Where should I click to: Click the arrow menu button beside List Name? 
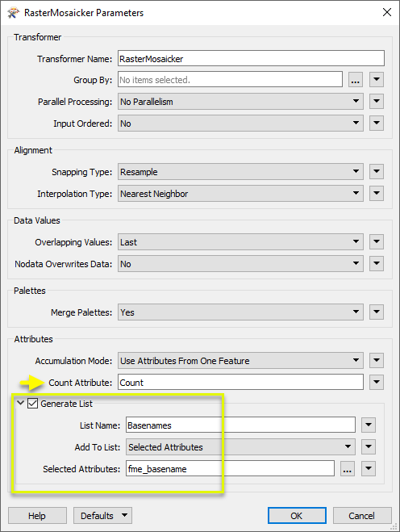coord(369,425)
